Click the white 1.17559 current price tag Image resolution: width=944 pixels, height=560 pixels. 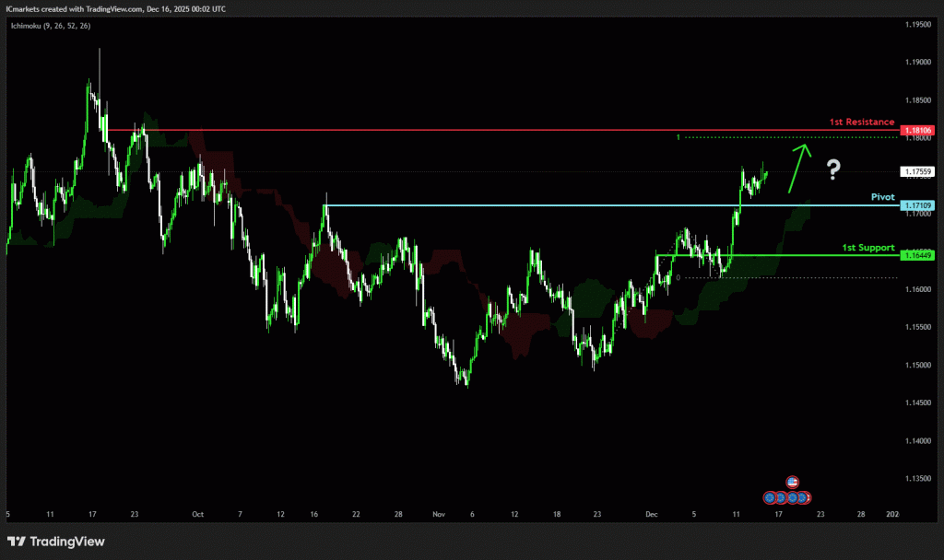click(918, 171)
